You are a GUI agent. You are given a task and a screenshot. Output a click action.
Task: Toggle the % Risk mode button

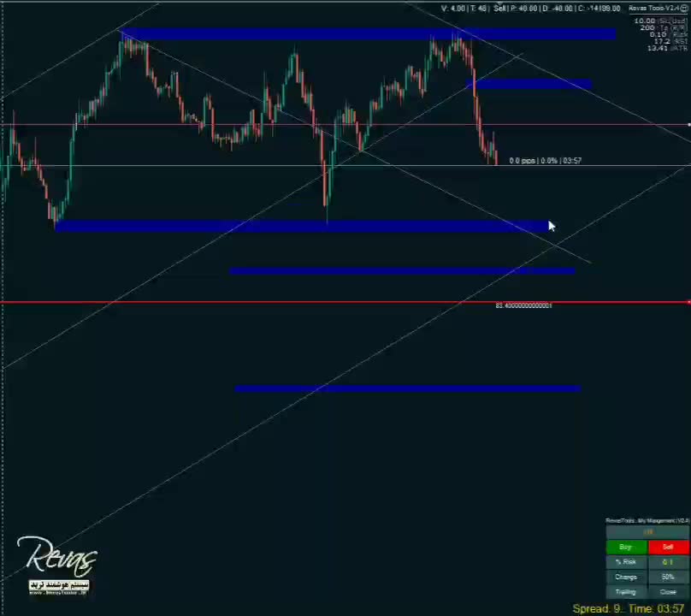626,562
